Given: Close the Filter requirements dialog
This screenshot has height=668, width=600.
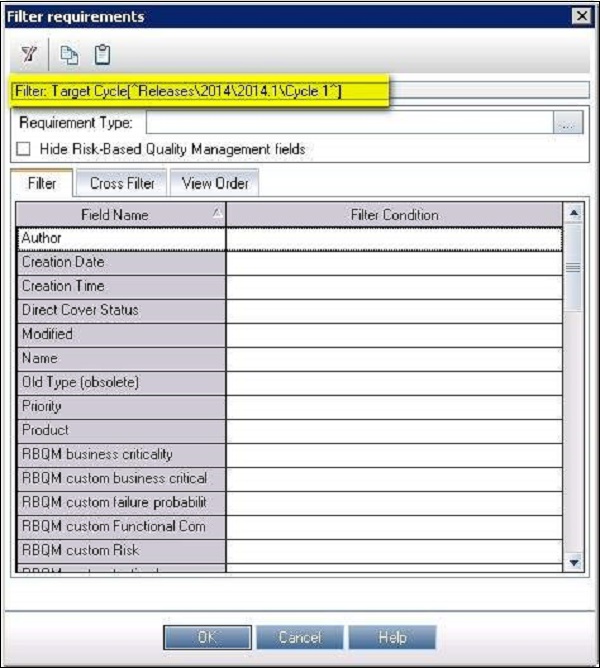Looking at the screenshot, I should tap(579, 16).
